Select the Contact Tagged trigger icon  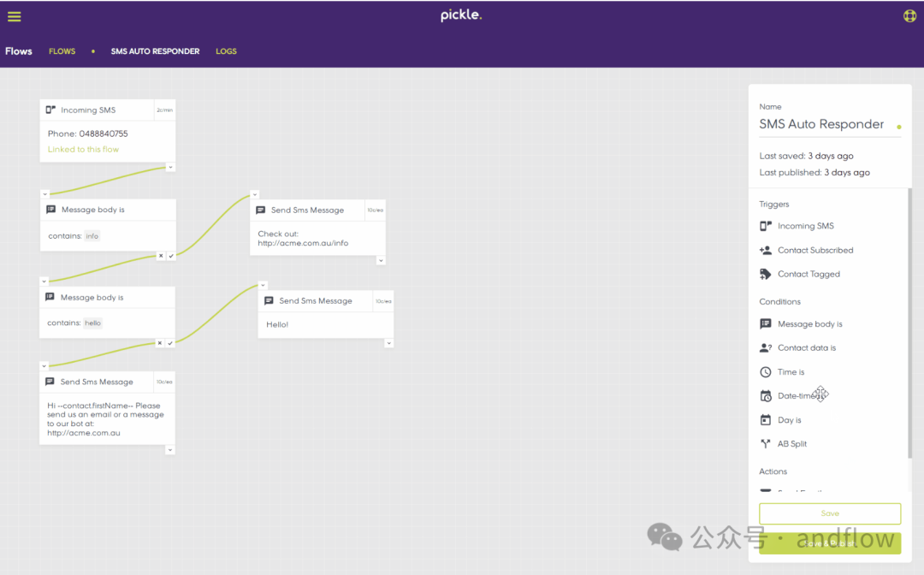pyautogui.click(x=766, y=274)
